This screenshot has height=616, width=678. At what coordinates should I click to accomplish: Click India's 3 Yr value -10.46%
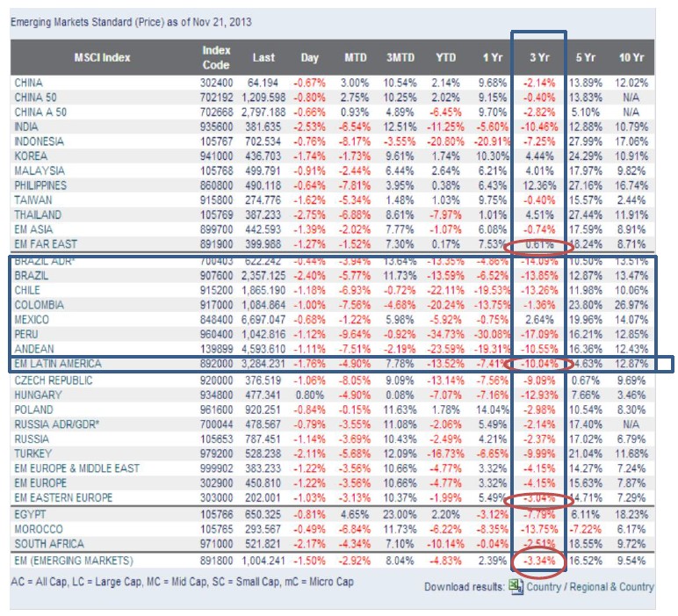pos(539,127)
